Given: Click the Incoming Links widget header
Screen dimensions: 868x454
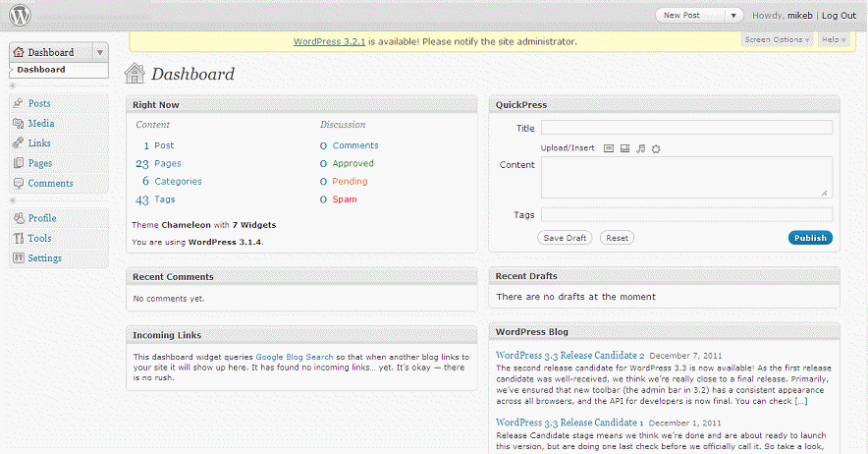Looking at the screenshot, I should coord(301,335).
